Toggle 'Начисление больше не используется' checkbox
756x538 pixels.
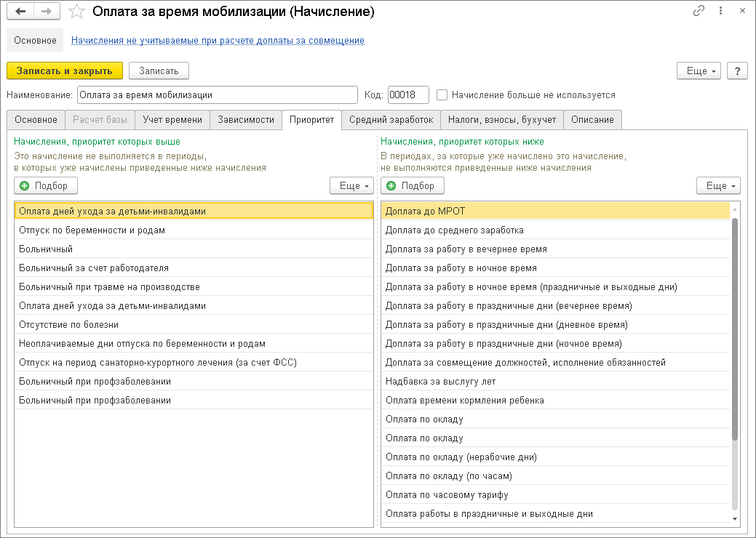pyautogui.click(x=442, y=95)
